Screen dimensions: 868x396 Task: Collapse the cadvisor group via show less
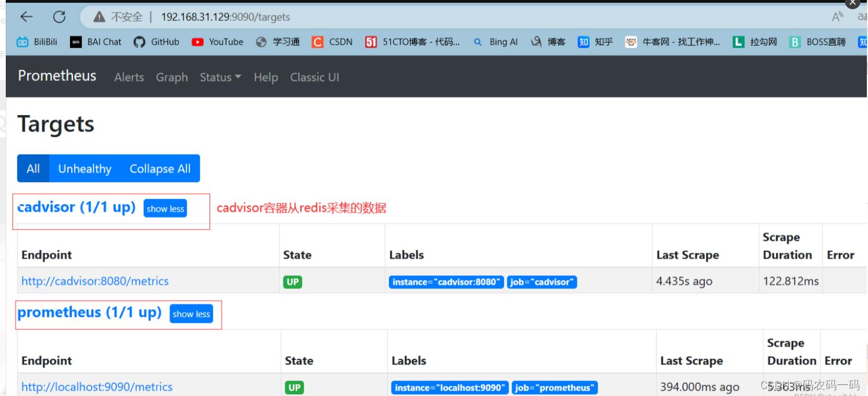click(x=165, y=208)
